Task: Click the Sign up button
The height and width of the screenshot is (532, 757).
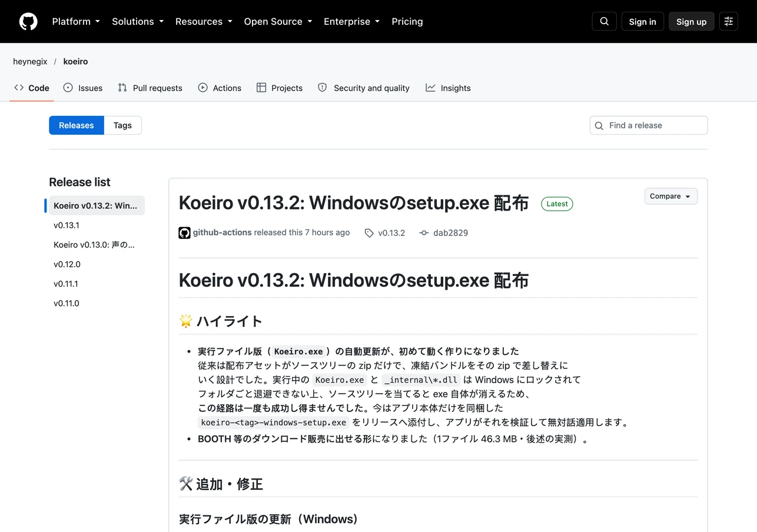Action: coord(692,21)
